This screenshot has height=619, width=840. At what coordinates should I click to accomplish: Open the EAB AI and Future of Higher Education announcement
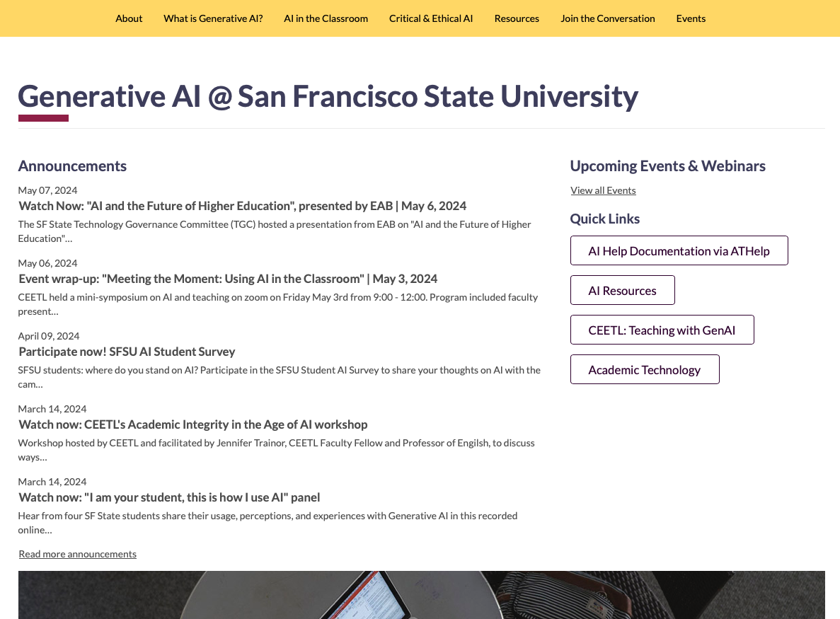click(x=242, y=206)
